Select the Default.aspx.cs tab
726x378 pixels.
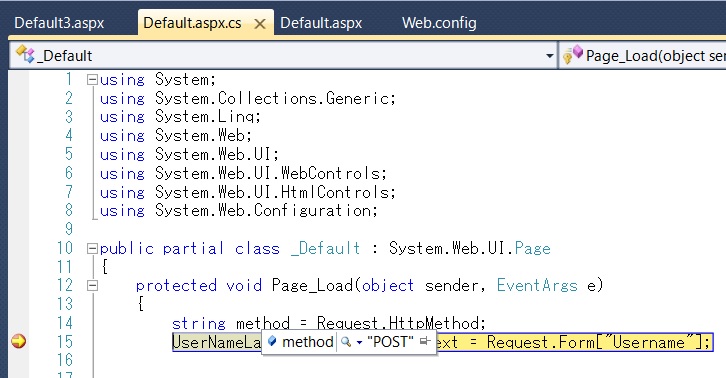tap(192, 23)
